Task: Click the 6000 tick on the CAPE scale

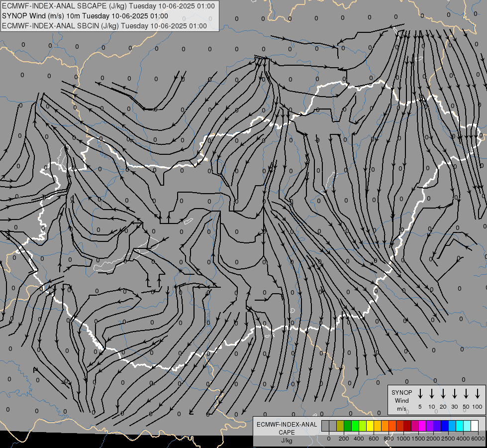Action: point(478,439)
